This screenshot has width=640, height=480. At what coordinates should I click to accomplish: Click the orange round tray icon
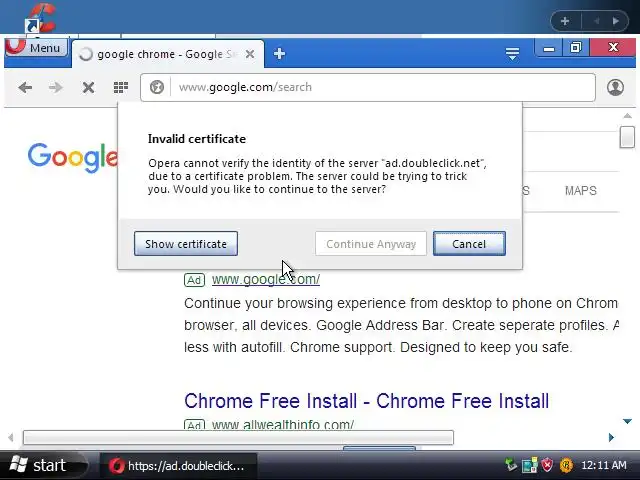coord(566,465)
